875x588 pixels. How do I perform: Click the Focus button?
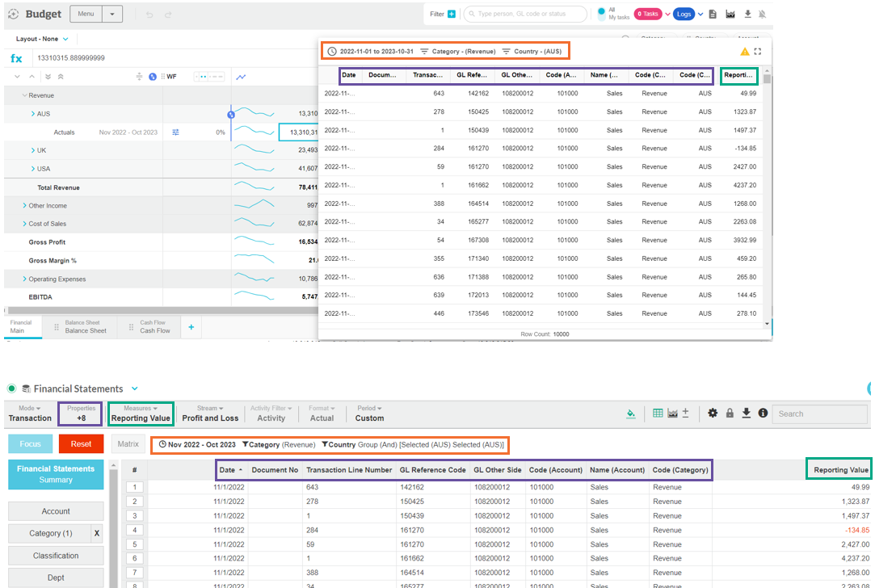(x=30, y=443)
